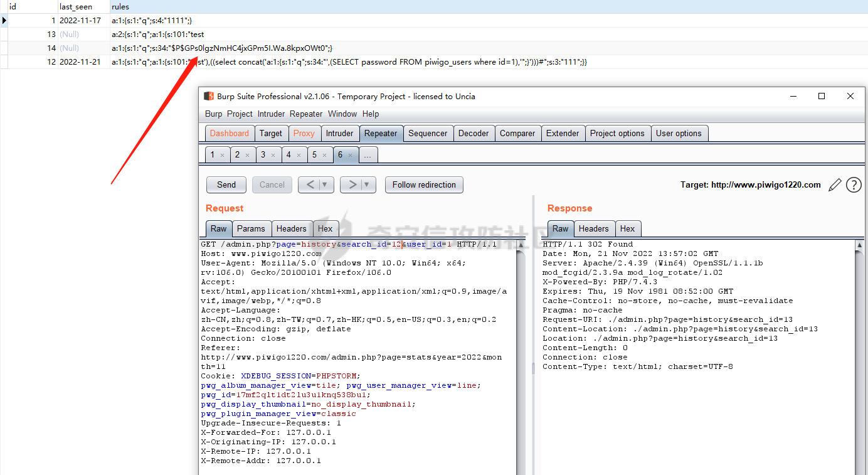Select Repeater request tab 3

(263, 154)
